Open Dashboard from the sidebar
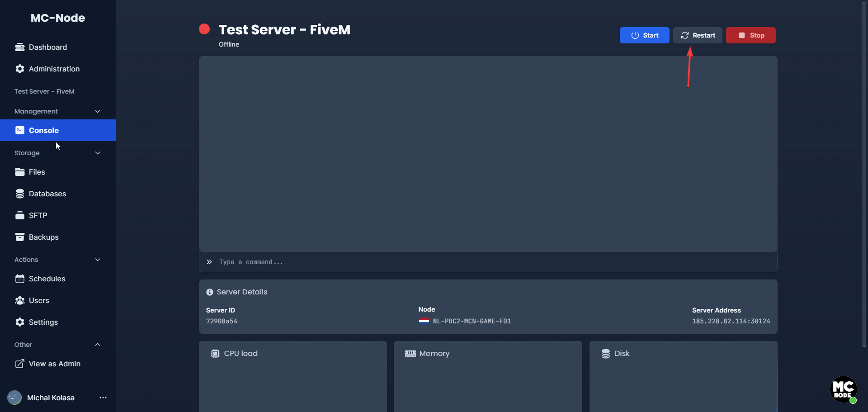The width and height of the screenshot is (868, 412). tap(58, 47)
